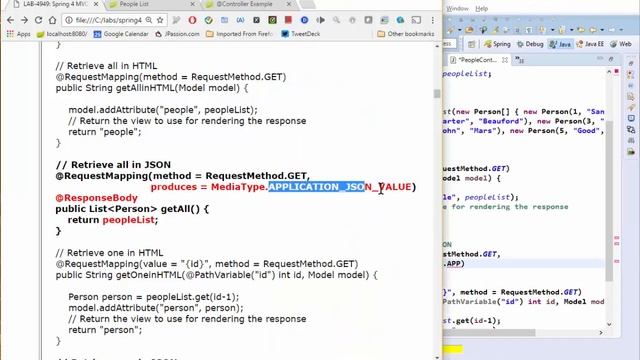Open the zoom indicator in the address bar
This screenshot has width=640, height=360.
(149, 20)
